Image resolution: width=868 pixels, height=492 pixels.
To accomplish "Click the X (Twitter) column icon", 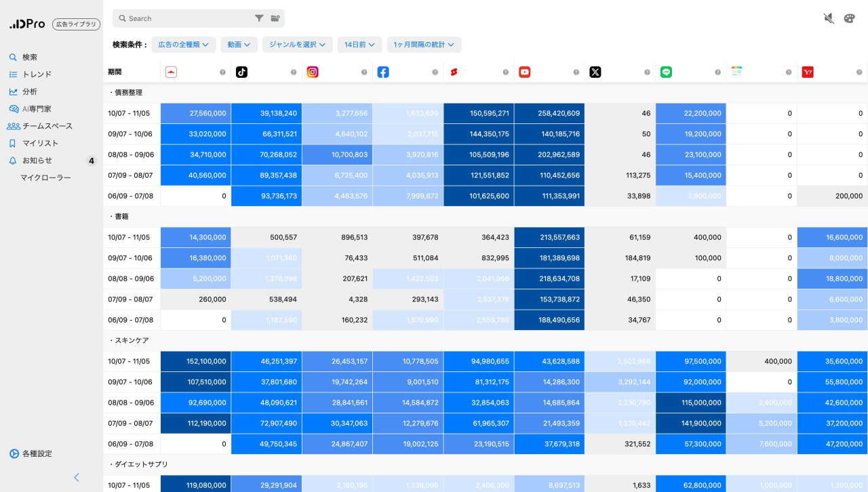I will (x=595, y=72).
